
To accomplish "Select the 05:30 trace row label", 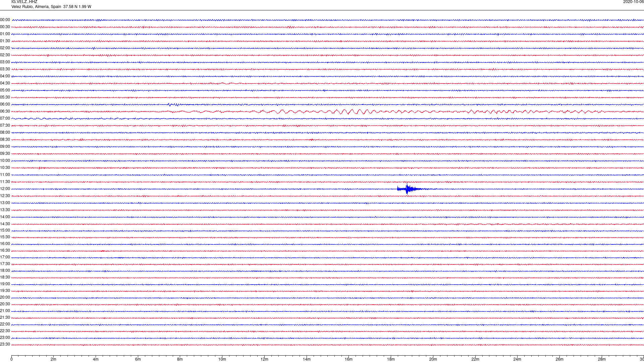I will [5, 98].
